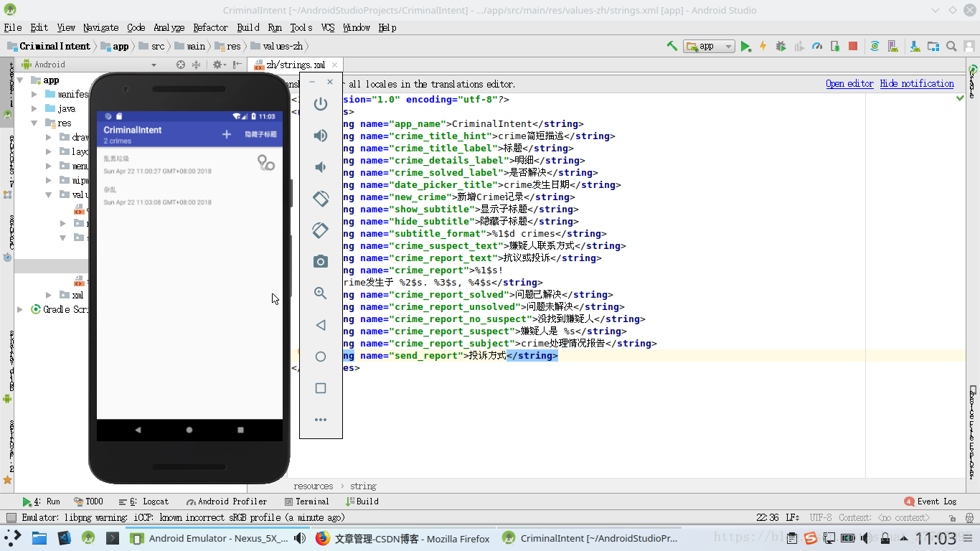
Task: Open the Event Log panel
Action: (x=930, y=501)
